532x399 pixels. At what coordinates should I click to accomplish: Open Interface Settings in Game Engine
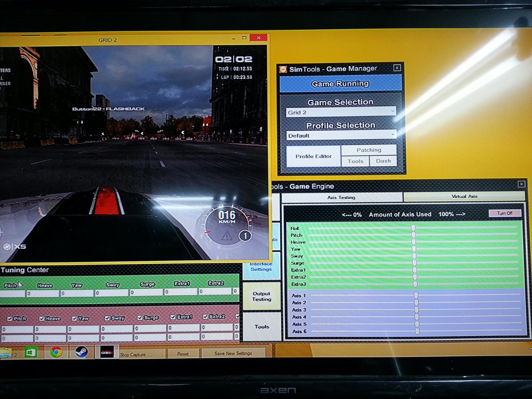(x=261, y=266)
